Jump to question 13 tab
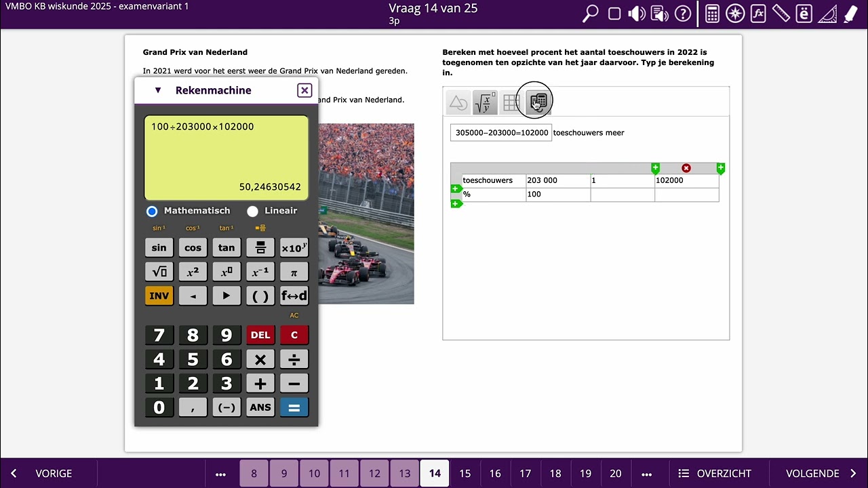 (x=405, y=474)
